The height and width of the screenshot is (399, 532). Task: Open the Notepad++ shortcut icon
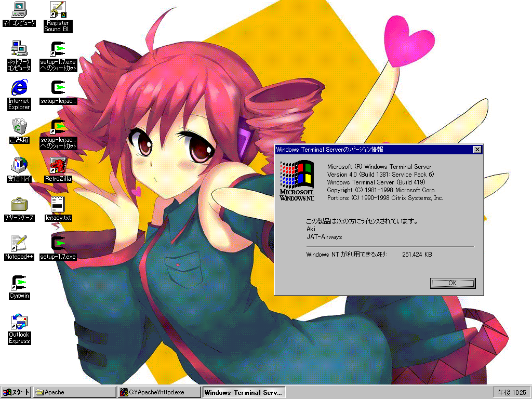(x=19, y=243)
